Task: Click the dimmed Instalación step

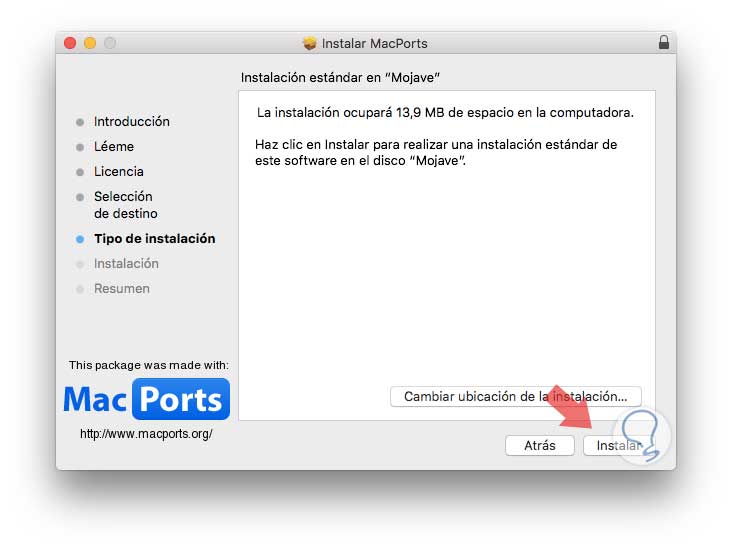Action: click(x=126, y=264)
